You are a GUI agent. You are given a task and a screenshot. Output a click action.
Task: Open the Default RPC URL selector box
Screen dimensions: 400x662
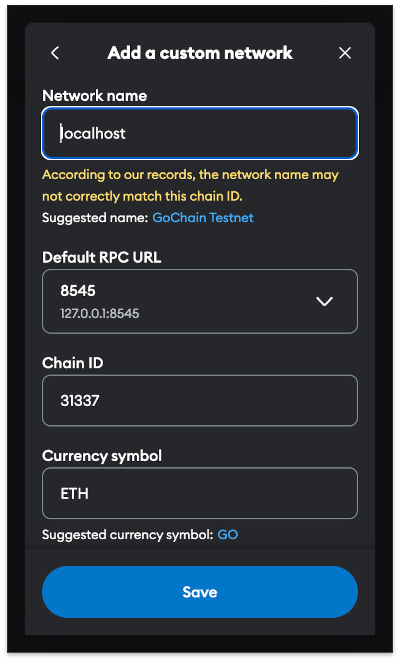pos(200,301)
